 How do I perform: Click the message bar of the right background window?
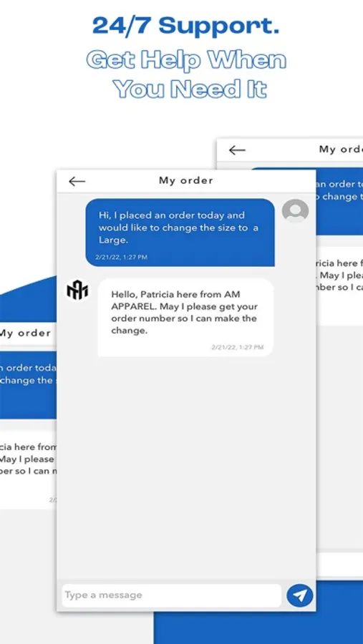click(x=339, y=564)
